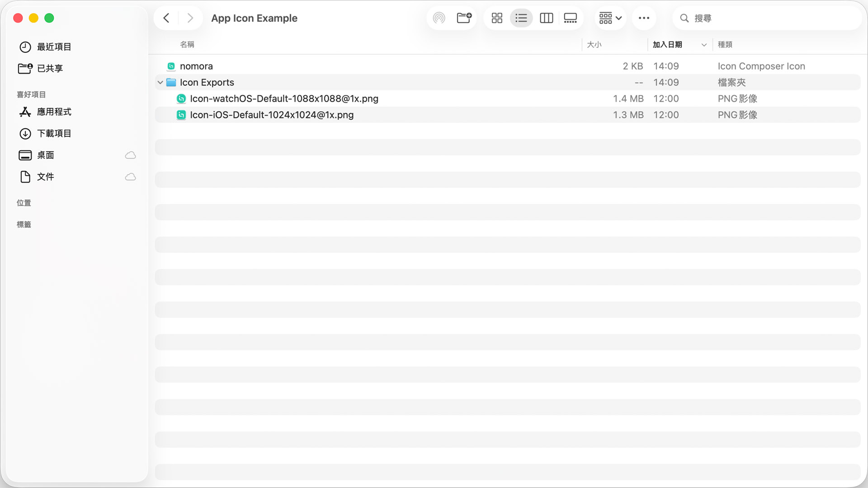Open the more actions ellipsis menu
868x488 pixels.
(644, 18)
